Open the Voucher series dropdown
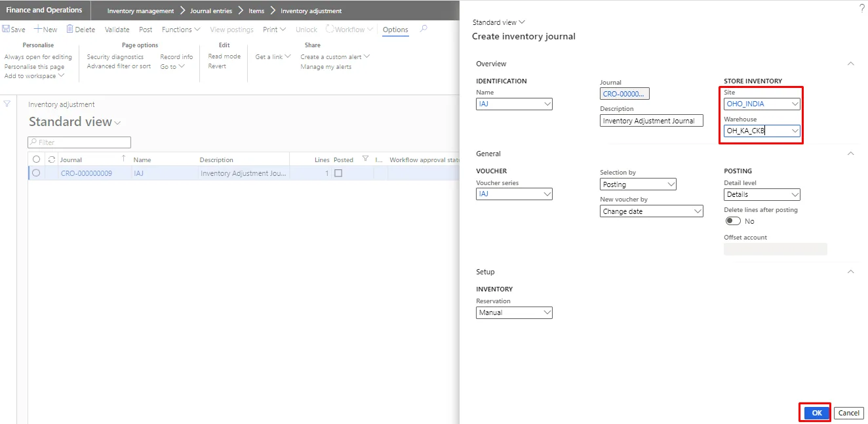 point(547,194)
